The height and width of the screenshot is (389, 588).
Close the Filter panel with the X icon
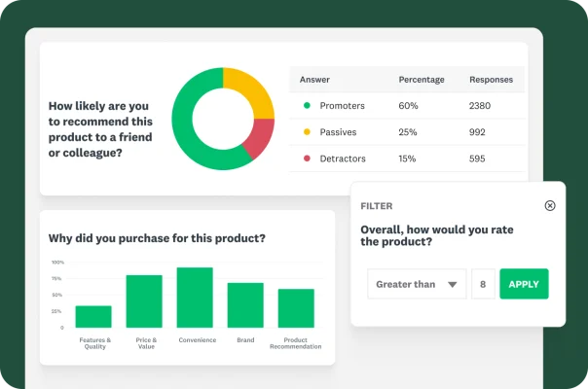tap(550, 205)
